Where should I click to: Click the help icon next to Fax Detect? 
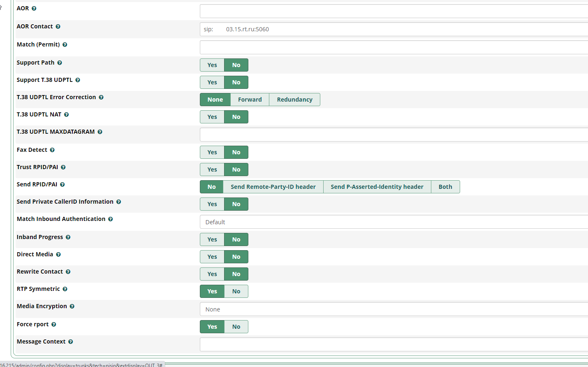click(x=52, y=150)
